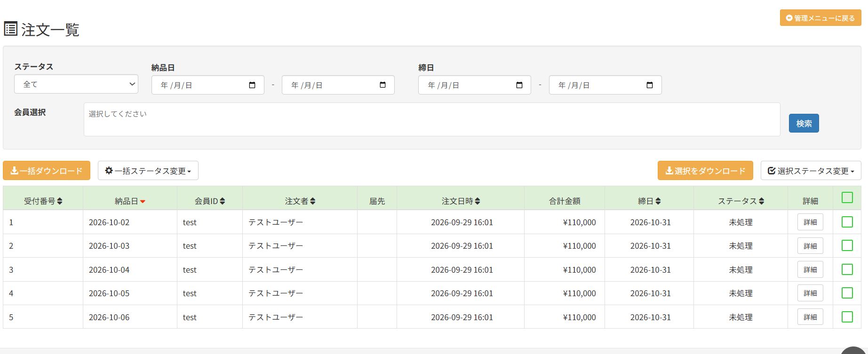
Task: Focus the 締日 end date field
Action: [x=605, y=85]
